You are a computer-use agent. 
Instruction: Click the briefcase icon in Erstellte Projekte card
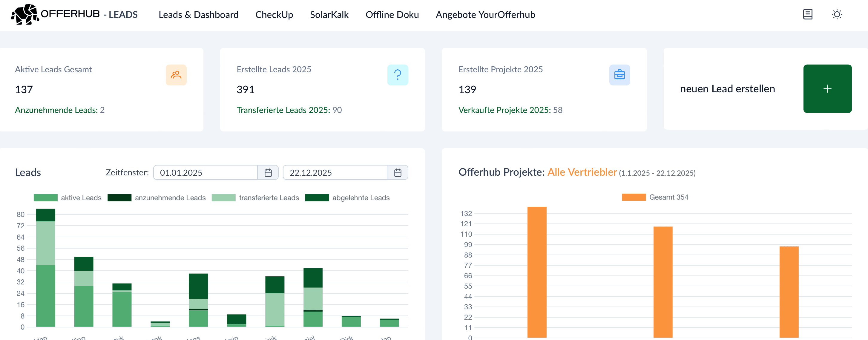click(x=619, y=75)
